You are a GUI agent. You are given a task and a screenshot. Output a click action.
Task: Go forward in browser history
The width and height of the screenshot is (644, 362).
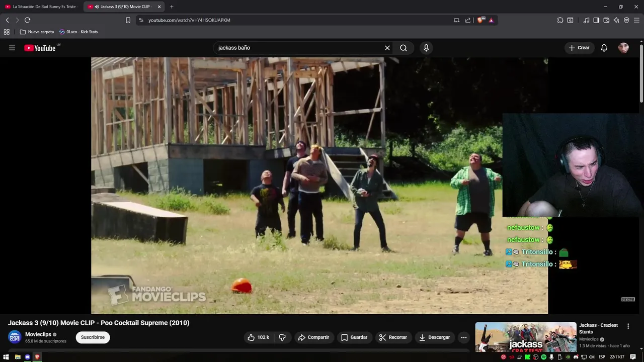[17, 20]
